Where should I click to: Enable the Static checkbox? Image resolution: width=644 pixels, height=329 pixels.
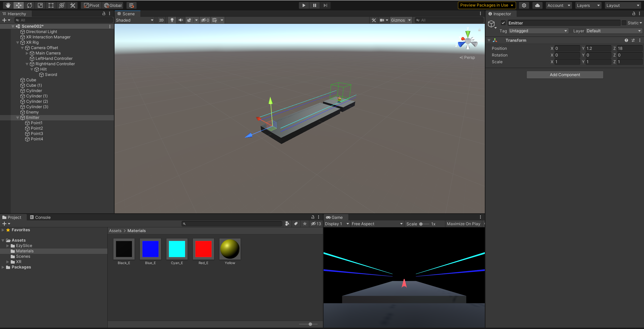point(624,23)
